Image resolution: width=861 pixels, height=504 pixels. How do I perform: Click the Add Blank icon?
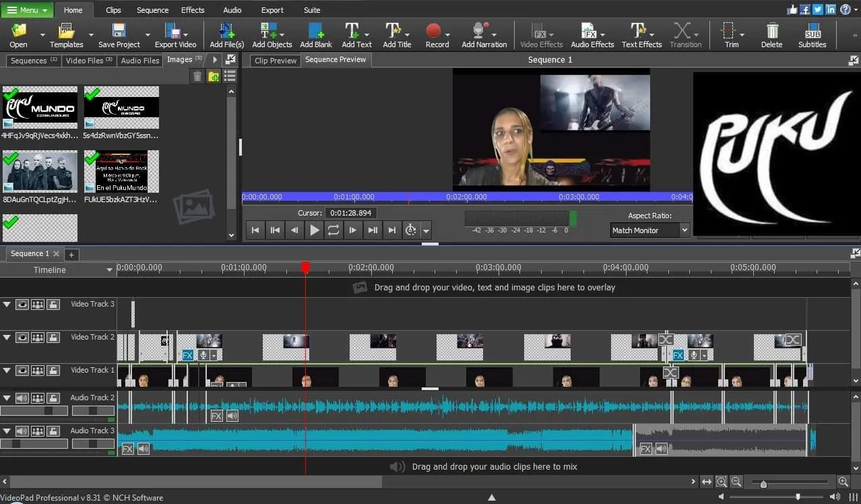click(316, 31)
